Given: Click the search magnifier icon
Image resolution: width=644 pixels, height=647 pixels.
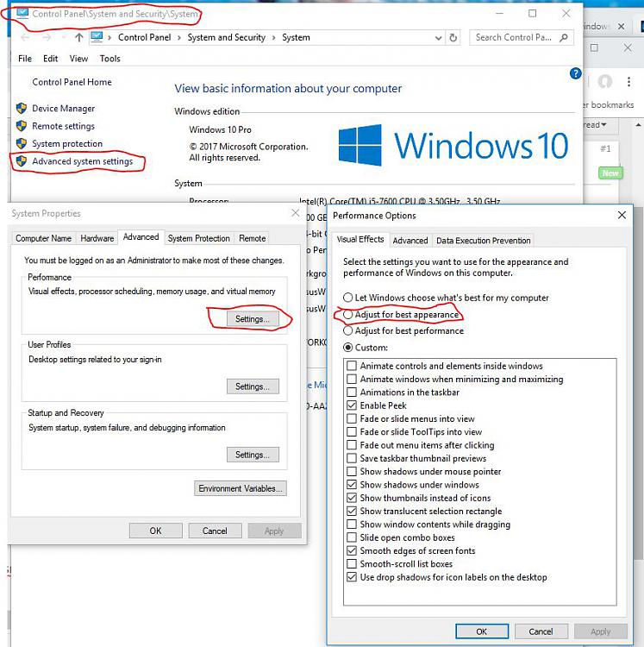Looking at the screenshot, I should point(564,38).
